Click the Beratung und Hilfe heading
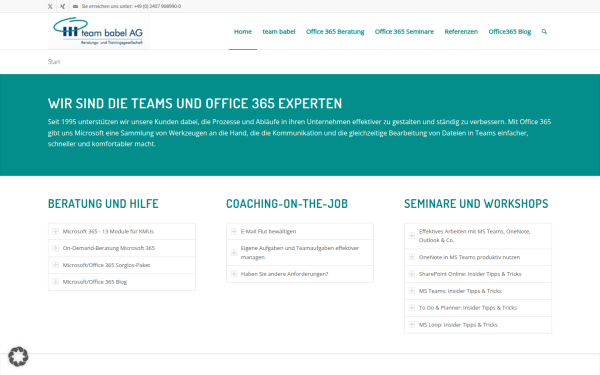This screenshot has width=600, height=375. coord(103,204)
